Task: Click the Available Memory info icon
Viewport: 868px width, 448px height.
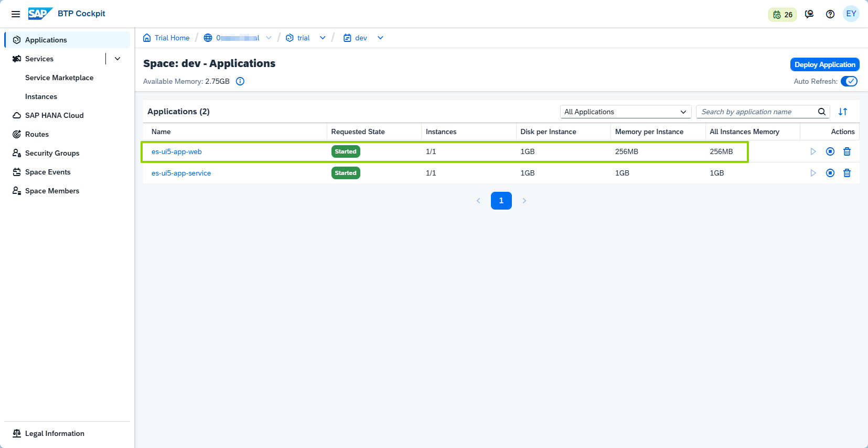Action: pyautogui.click(x=240, y=81)
